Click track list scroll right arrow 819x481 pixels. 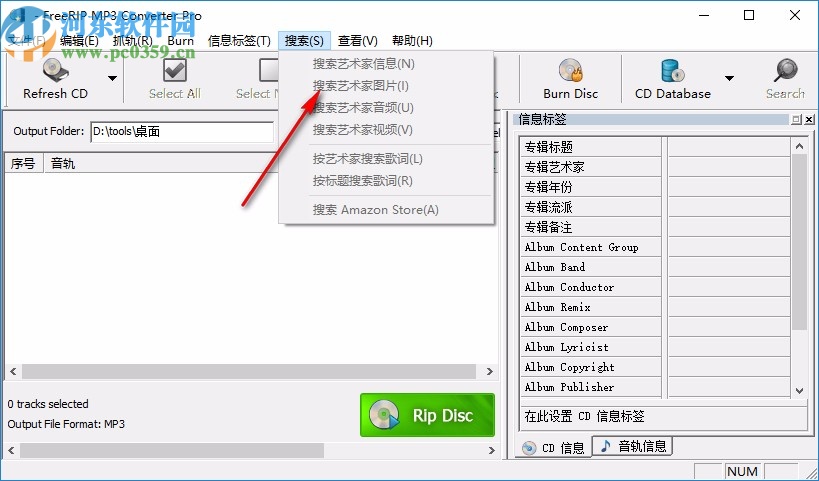click(x=489, y=371)
